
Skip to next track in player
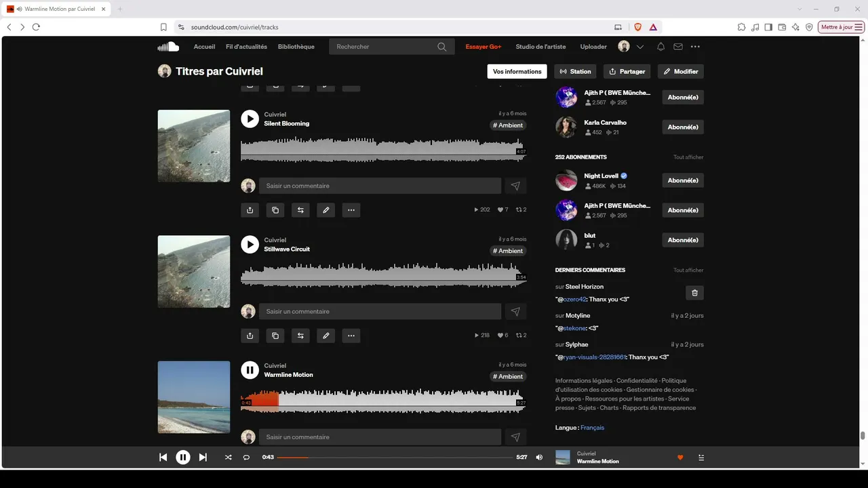coord(203,457)
